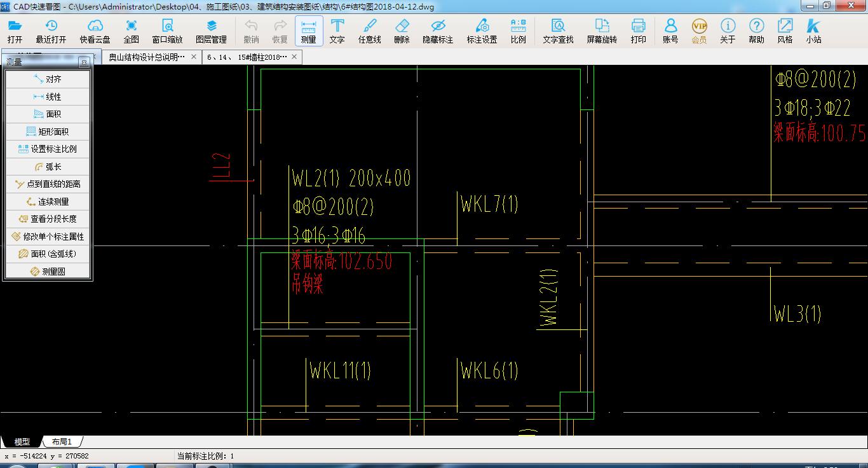Click 屏幕旋转 screen rotate
868x468 pixels.
click(x=602, y=31)
